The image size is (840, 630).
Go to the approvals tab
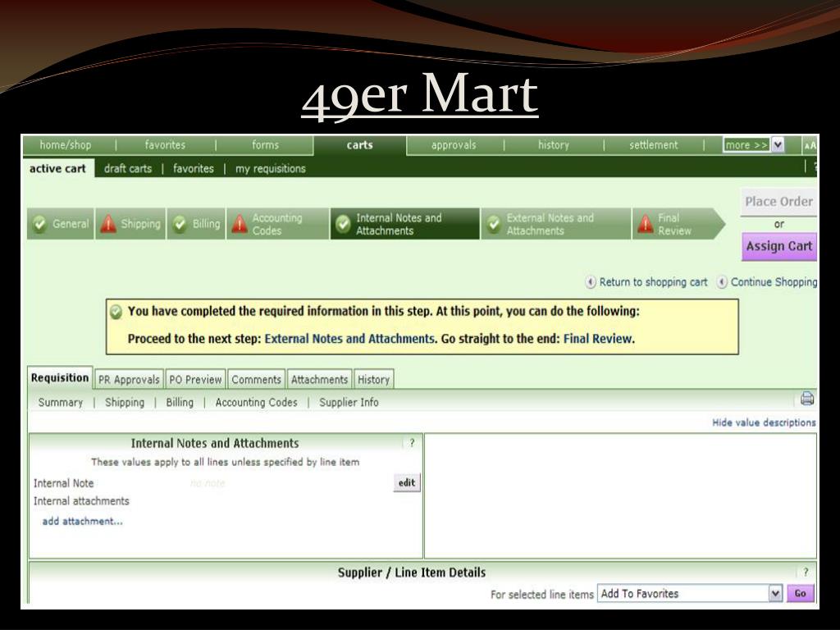pos(453,145)
